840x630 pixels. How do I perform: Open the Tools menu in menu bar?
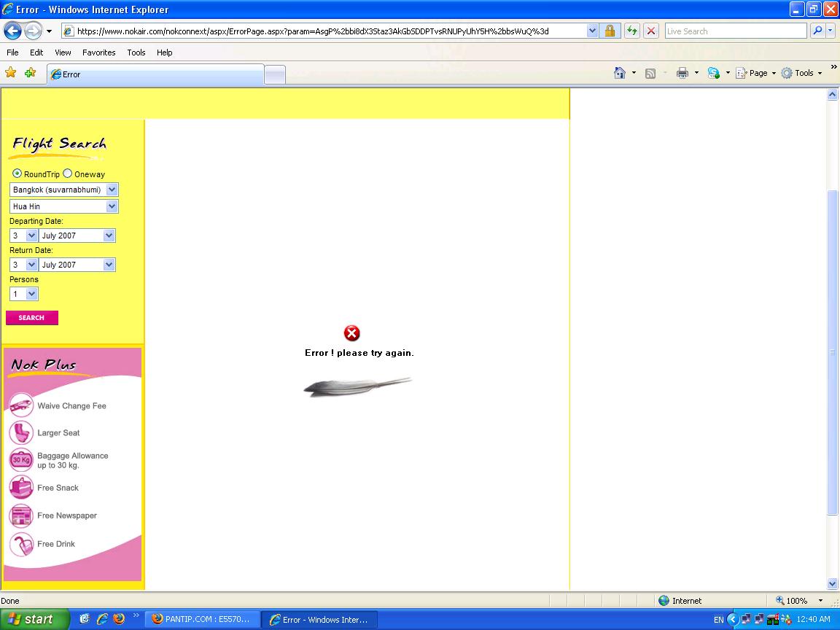point(136,52)
